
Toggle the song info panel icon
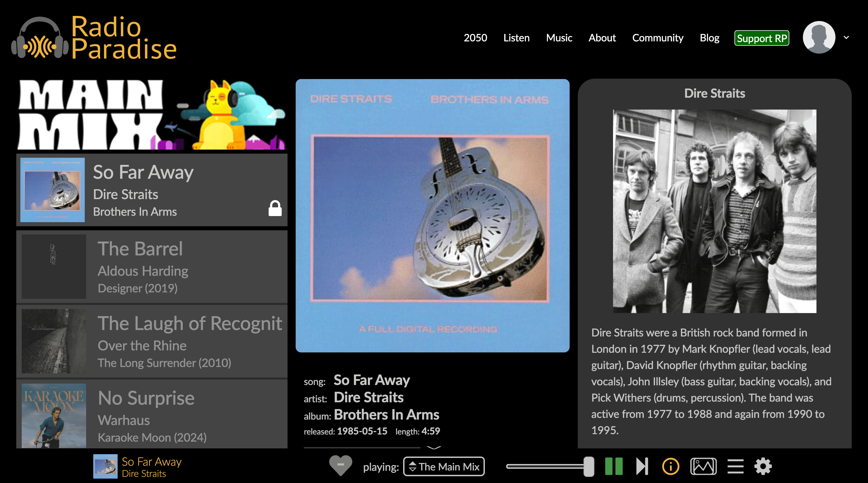(671, 466)
